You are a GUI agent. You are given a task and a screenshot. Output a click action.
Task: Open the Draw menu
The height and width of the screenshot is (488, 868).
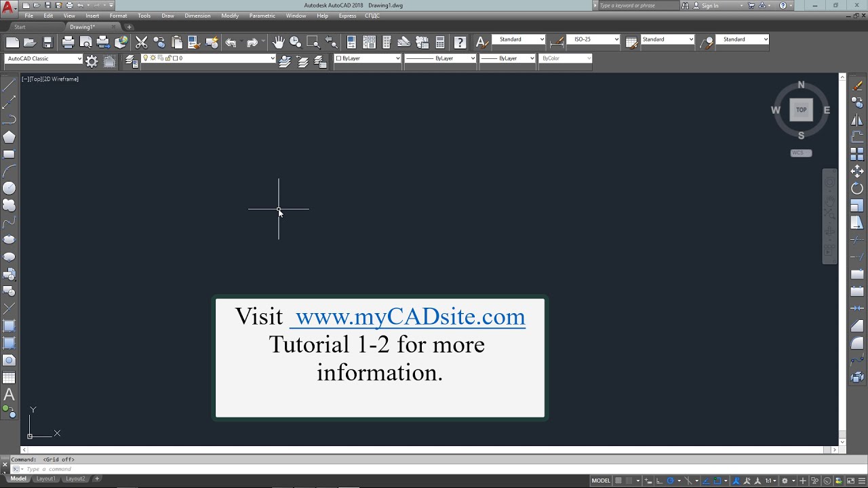tap(167, 16)
